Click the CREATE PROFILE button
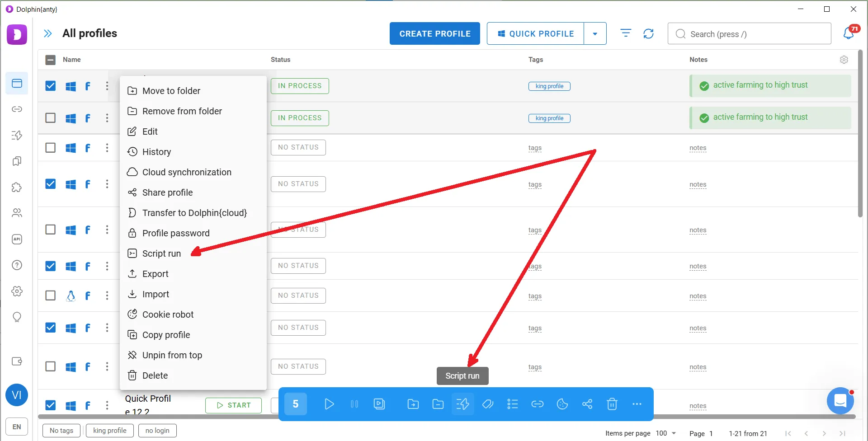The image size is (868, 441). point(435,33)
